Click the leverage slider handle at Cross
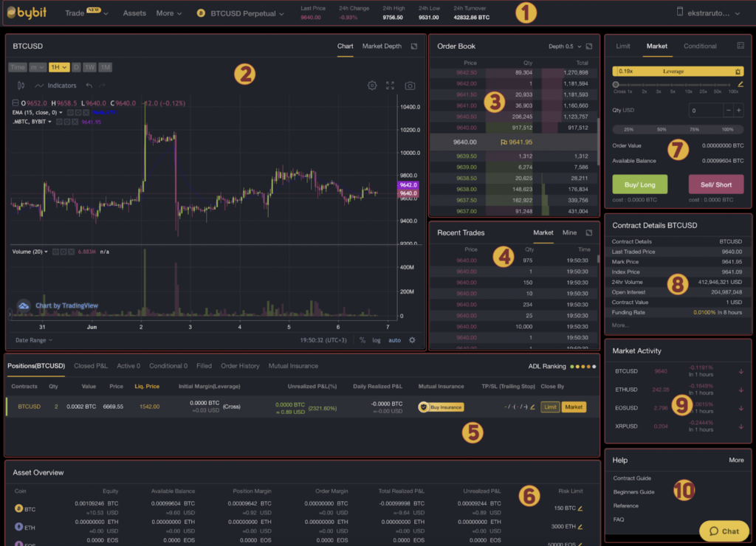The height and width of the screenshot is (546, 756). [x=616, y=84]
